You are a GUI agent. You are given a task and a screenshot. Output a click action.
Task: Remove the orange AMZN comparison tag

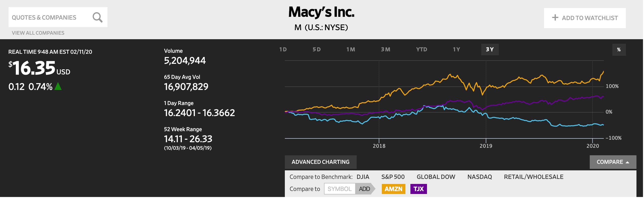[393, 189]
